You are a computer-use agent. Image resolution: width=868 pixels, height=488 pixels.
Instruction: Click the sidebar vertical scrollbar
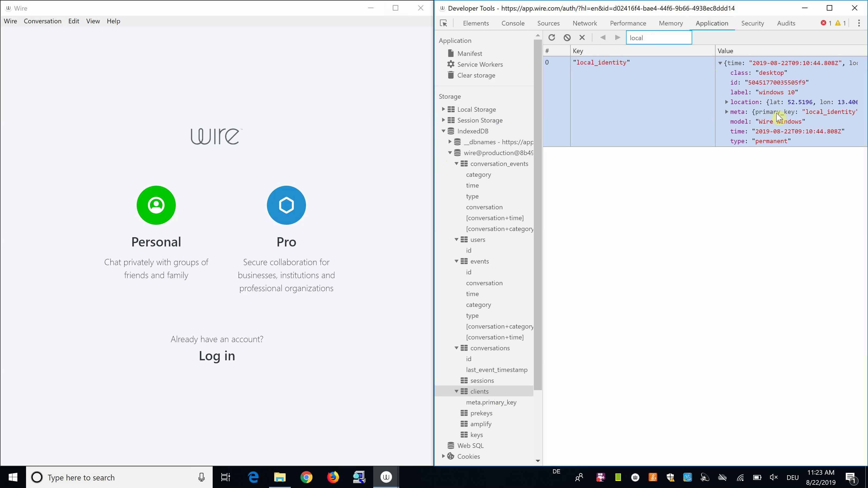coord(537,214)
